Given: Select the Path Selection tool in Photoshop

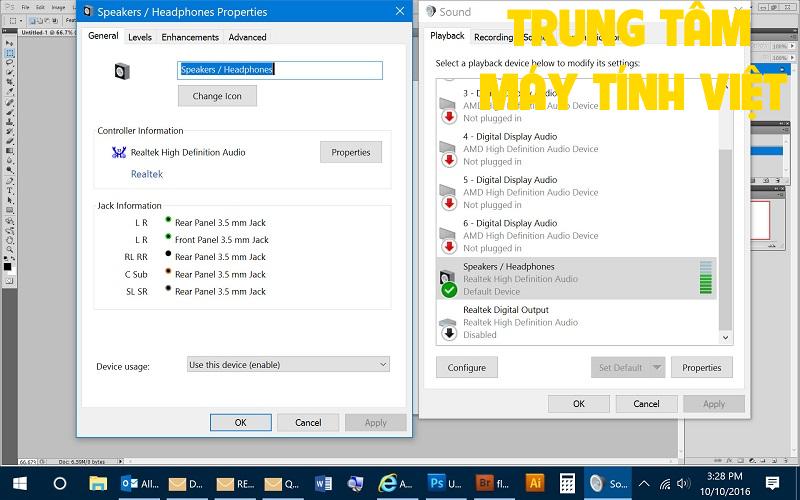Looking at the screenshot, I should click(x=9, y=200).
